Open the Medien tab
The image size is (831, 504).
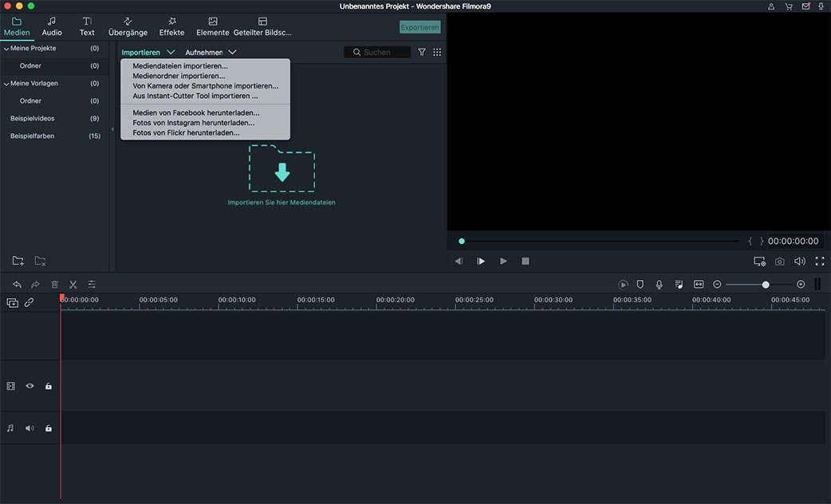point(17,26)
